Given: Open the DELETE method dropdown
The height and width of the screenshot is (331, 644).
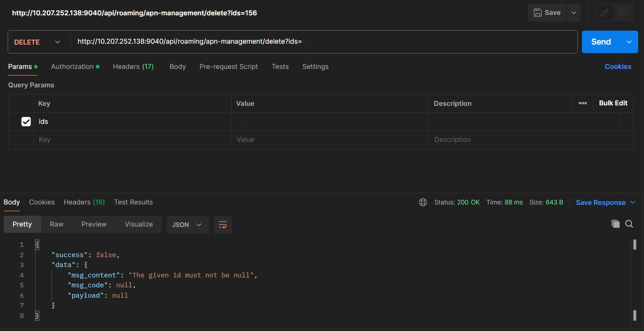Looking at the screenshot, I should (x=37, y=42).
